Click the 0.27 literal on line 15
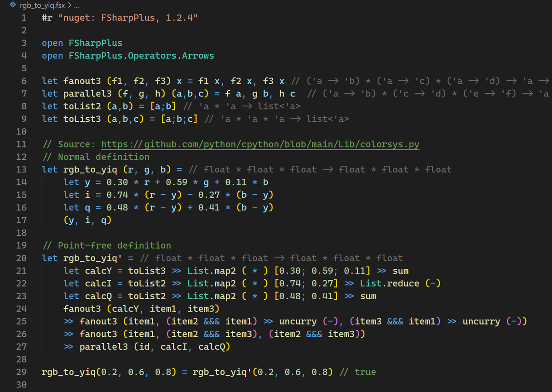Screen dimensions: 552x392 pos(209,195)
